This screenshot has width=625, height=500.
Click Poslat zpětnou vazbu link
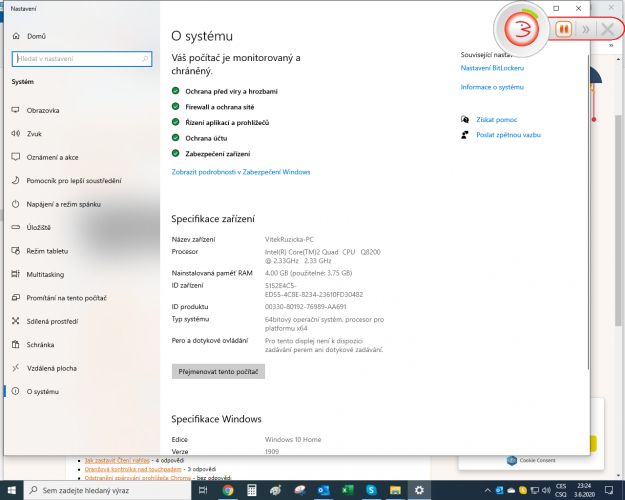pyautogui.click(x=508, y=135)
